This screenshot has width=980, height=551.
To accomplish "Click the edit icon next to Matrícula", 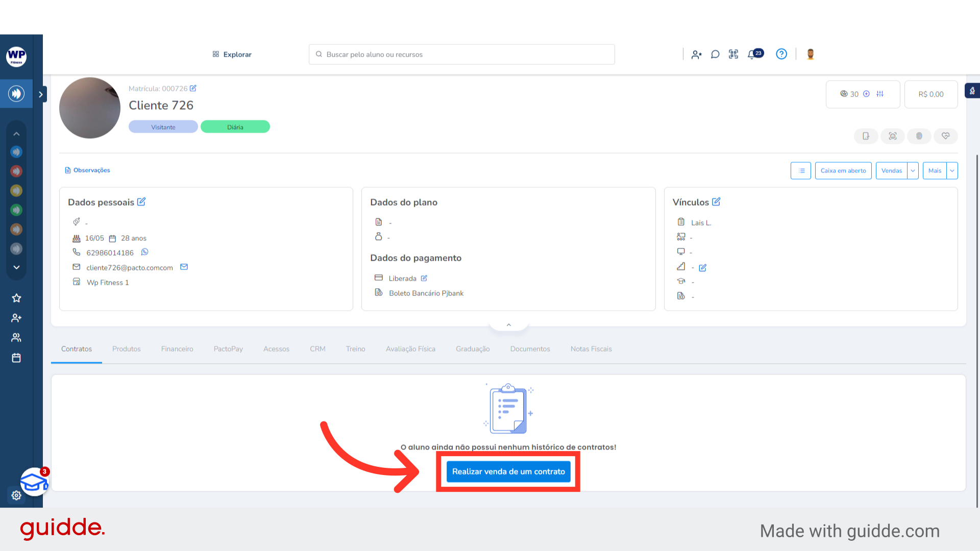I will point(193,88).
